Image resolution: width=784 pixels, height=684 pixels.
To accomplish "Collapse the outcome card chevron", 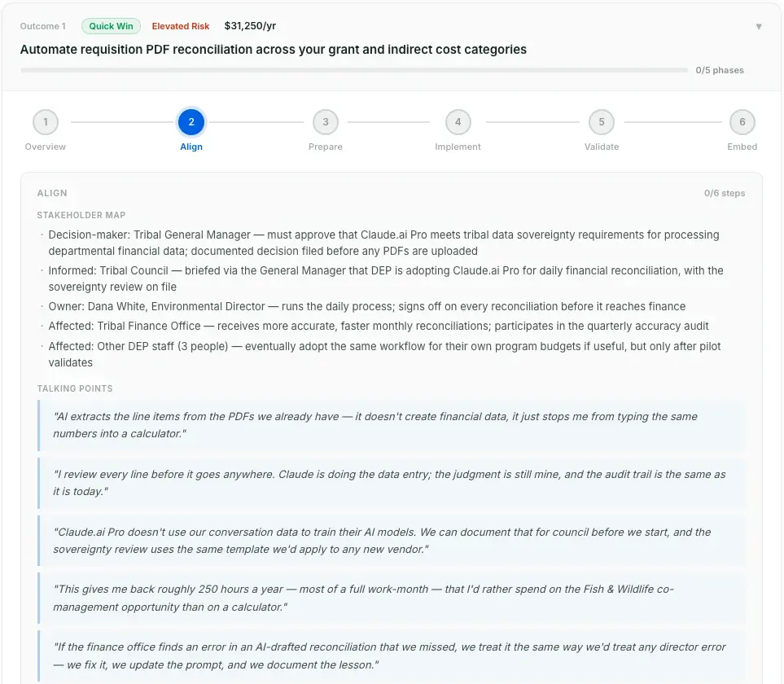I will tap(759, 25).
